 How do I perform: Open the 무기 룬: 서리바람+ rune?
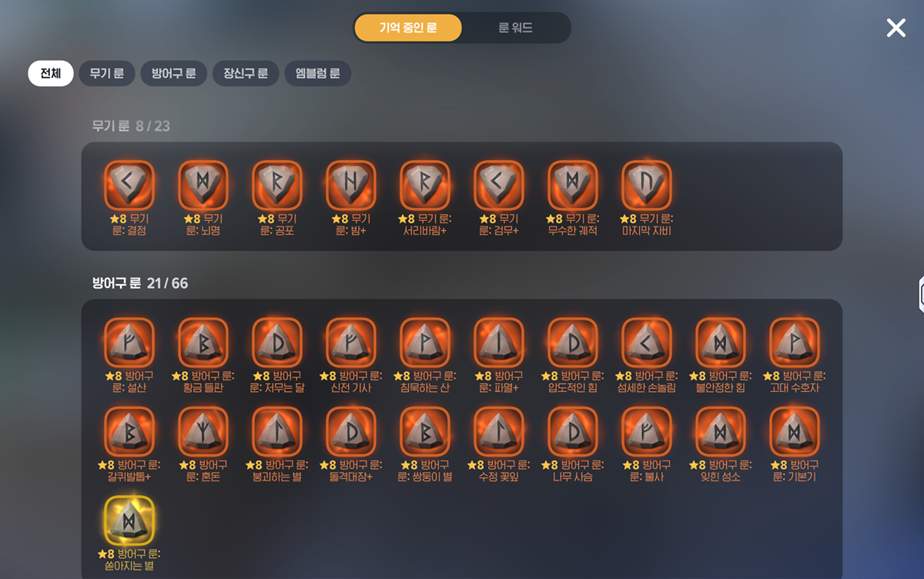(x=425, y=185)
